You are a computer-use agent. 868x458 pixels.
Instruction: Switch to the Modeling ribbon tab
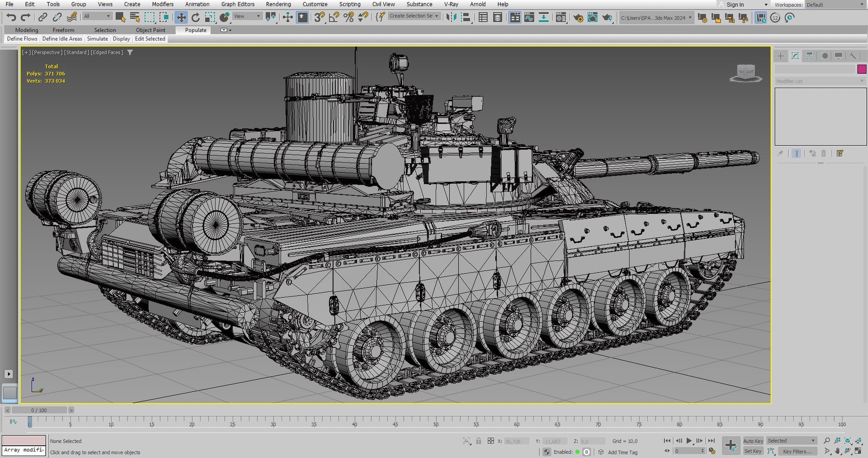click(27, 30)
